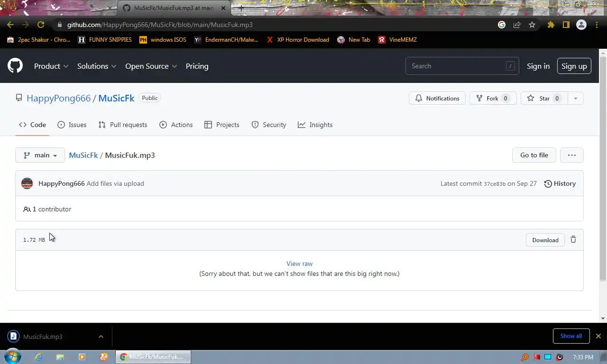Open the more file actions menu
This screenshot has width=607, height=364.
click(571, 155)
